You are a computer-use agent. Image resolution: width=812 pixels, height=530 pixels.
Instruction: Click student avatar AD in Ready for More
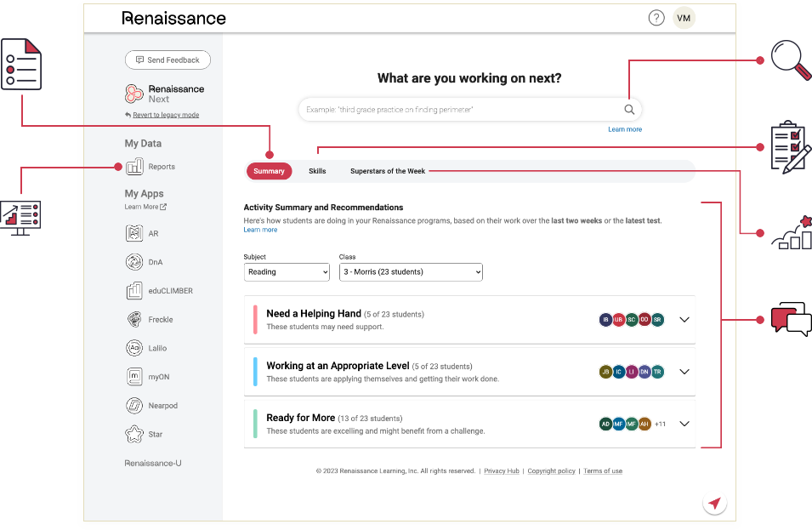(605, 424)
